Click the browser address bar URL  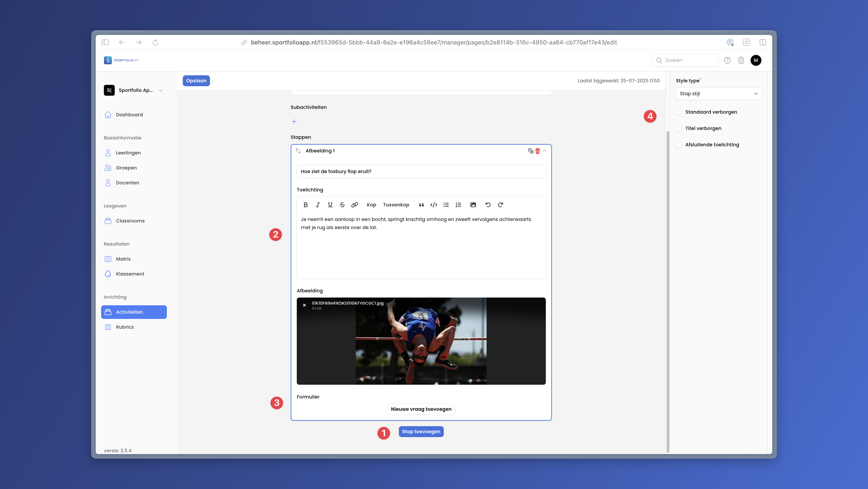click(x=434, y=42)
